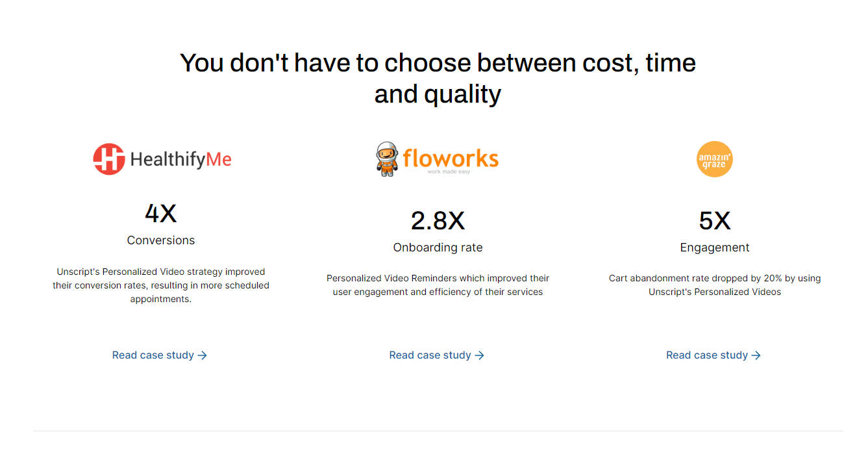Open the floworks "Read case study" link

pyautogui.click(x=430, y=355)
